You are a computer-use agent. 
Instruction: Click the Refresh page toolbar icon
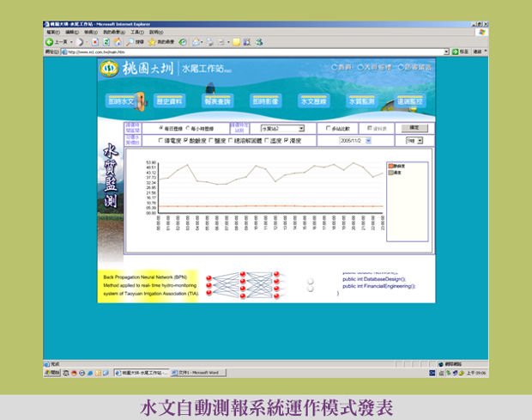click(106, 41)
